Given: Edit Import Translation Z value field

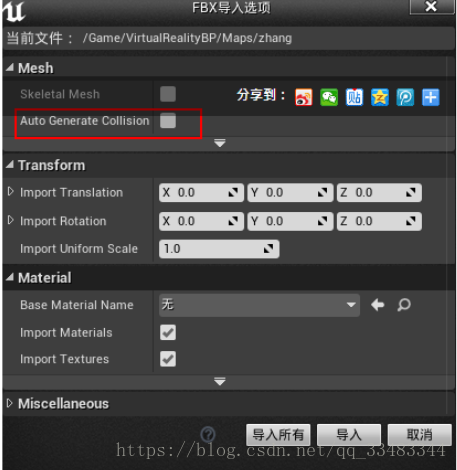Looking at the screenshot, I should tap(379, 192).
